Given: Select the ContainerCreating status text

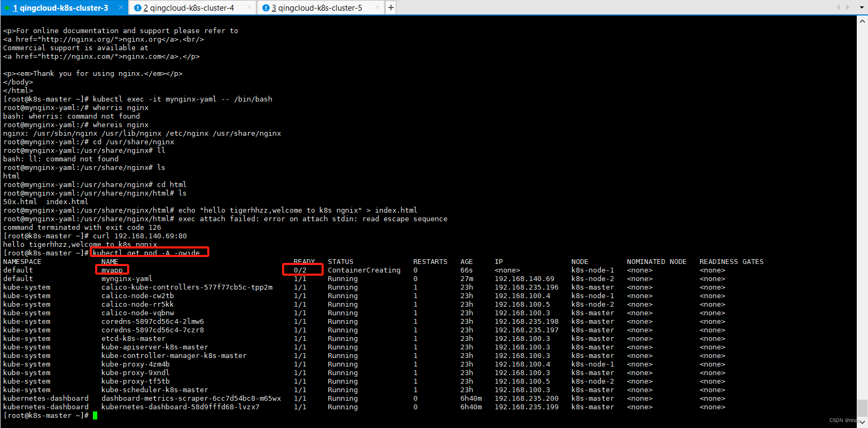Looking at the screenshot, I should tap(364, 270).
